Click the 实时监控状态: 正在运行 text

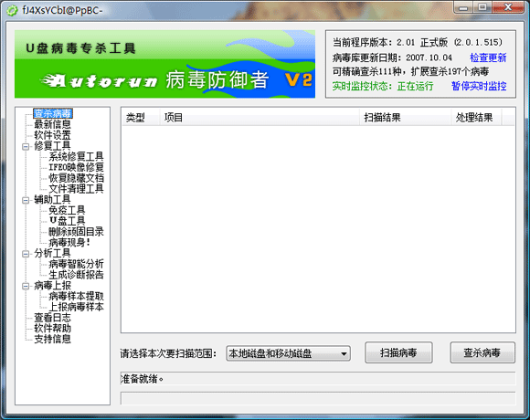383,86
